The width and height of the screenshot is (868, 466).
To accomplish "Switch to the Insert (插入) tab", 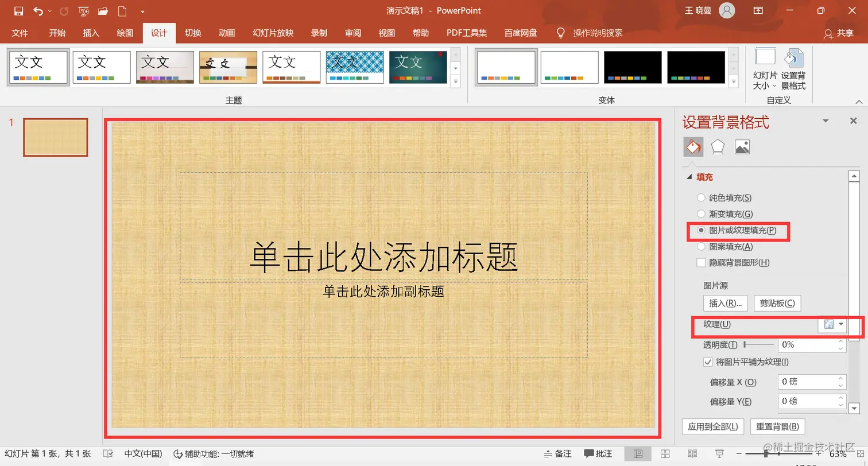I will 91,33.
